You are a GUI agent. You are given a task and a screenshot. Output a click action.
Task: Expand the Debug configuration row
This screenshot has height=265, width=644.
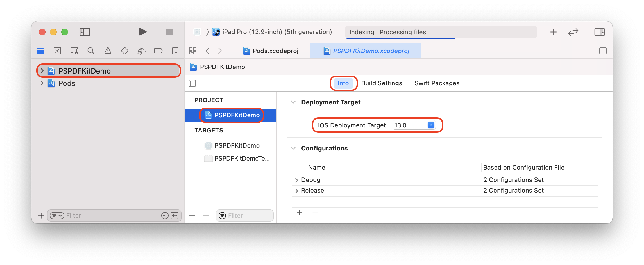tap(296, 180)
